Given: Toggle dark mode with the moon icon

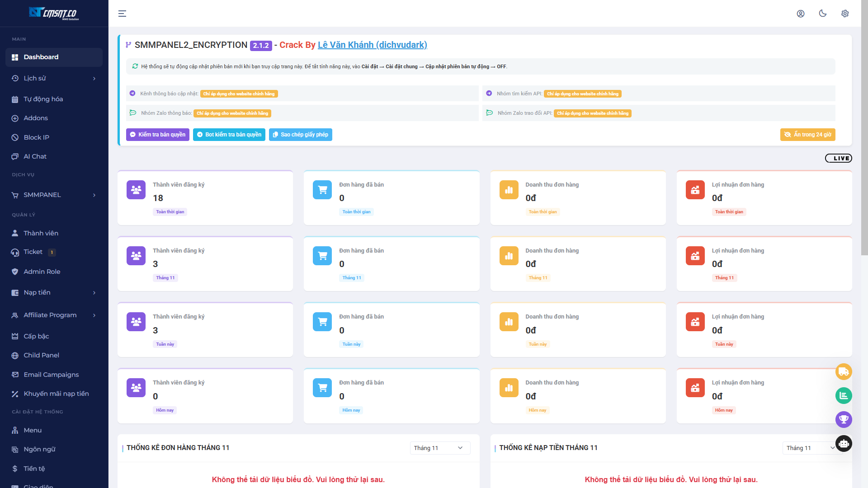Looking at the screenshot, I should (822, 14).
